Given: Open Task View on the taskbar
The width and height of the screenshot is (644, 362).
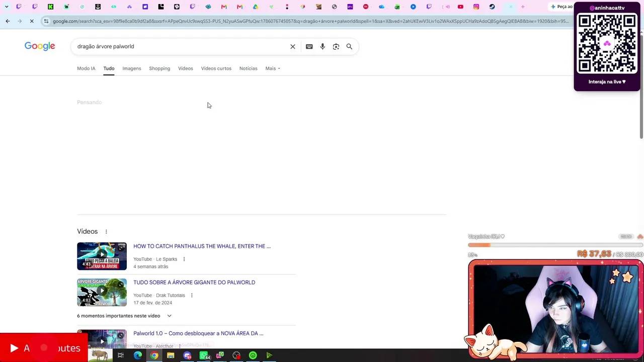Looking at the screenshot, I should click(x=121, y=355).
